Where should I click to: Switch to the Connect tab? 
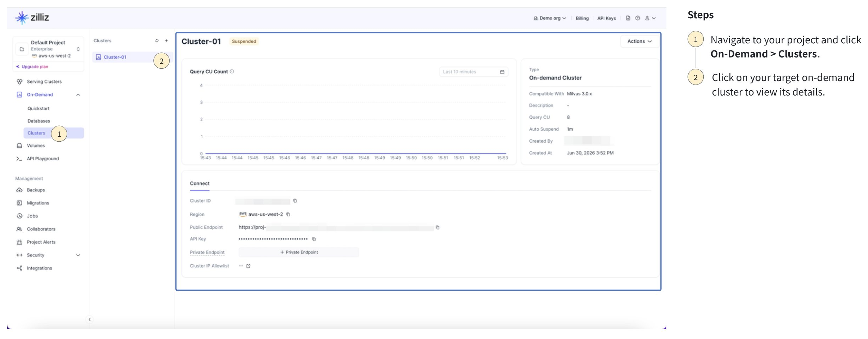pyautogui.click(x=200, y=184)
